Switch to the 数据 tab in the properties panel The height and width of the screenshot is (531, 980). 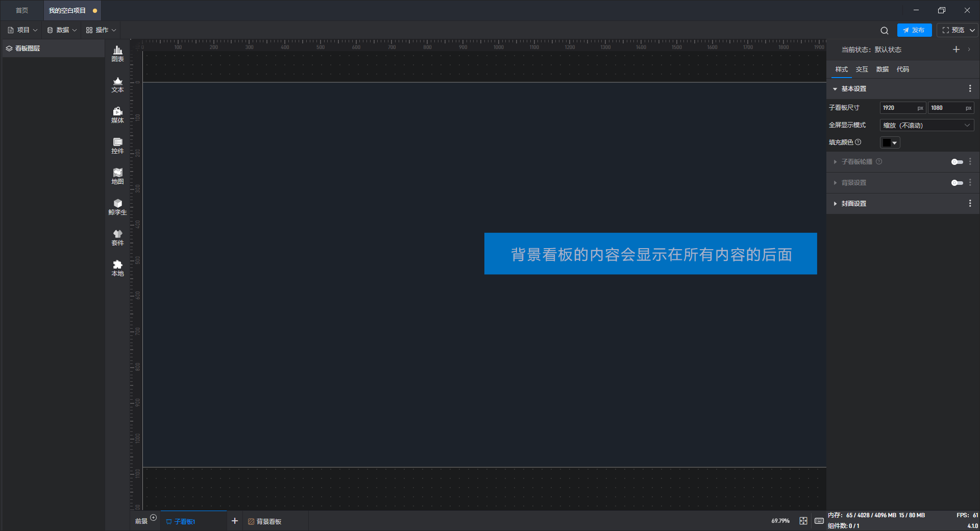[882, 69]
